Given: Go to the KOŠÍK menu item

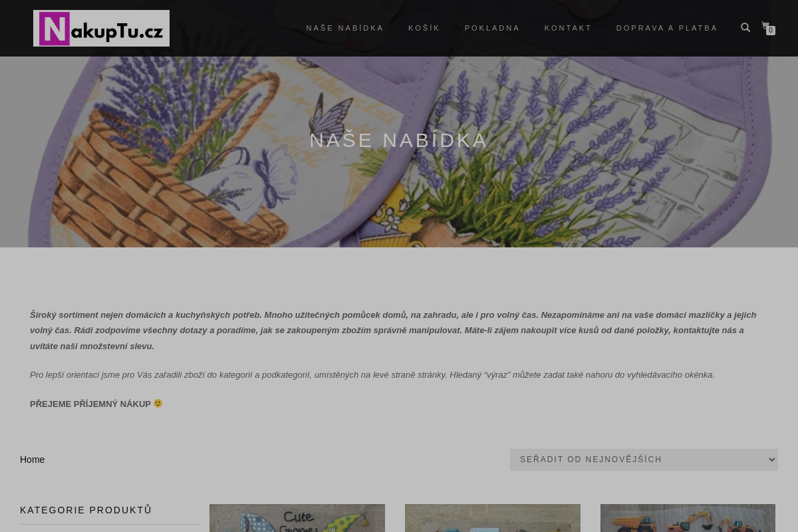Looking at the screenshot, I should [x=424, y=28].
